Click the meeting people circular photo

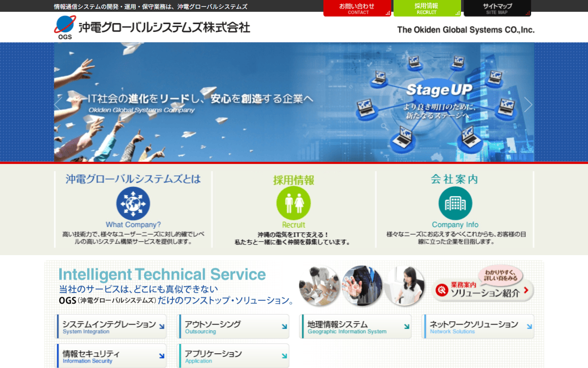point(320,286)
